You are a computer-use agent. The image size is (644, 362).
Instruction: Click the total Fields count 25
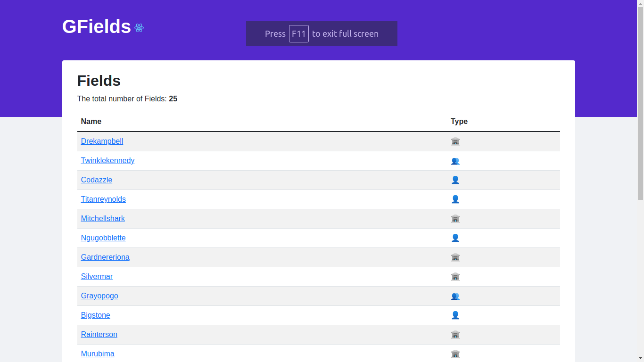pos(173,99)
